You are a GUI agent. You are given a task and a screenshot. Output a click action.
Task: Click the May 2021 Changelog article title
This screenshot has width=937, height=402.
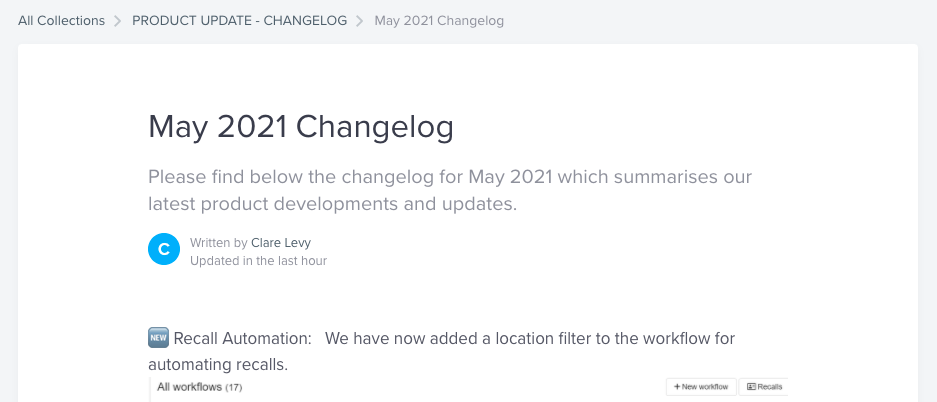coord(300,127)
